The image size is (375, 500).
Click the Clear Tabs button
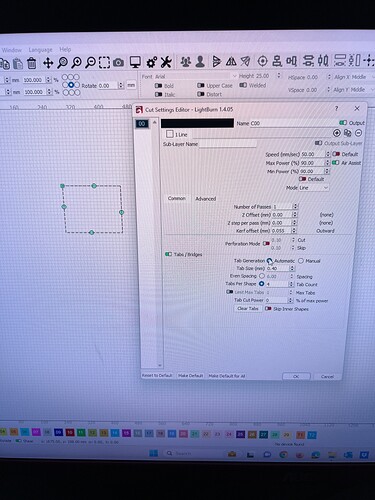248,309
